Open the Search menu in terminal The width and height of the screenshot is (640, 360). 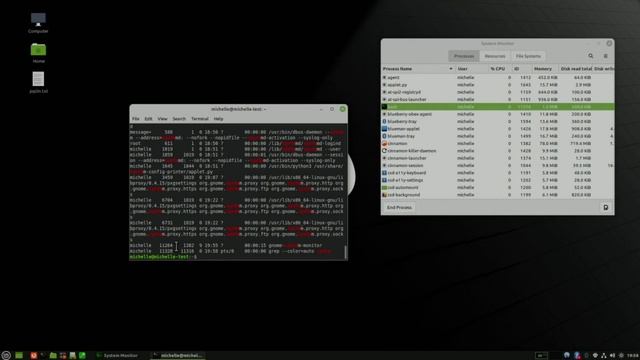click(x=179, y=119)
